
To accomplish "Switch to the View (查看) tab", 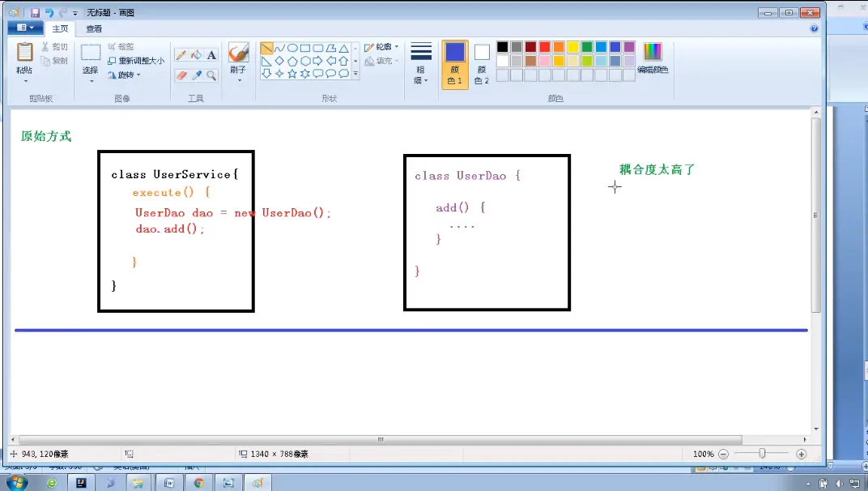I will coord(94,29).
